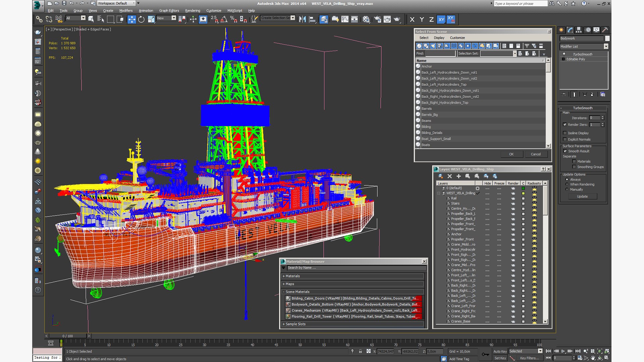Select the Always update option
This screenshot has height=362, width=644.
click(567, 179)
